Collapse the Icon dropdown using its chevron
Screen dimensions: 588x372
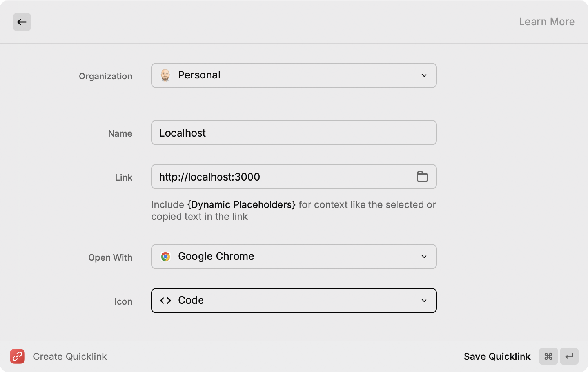[x=425, y=300]
